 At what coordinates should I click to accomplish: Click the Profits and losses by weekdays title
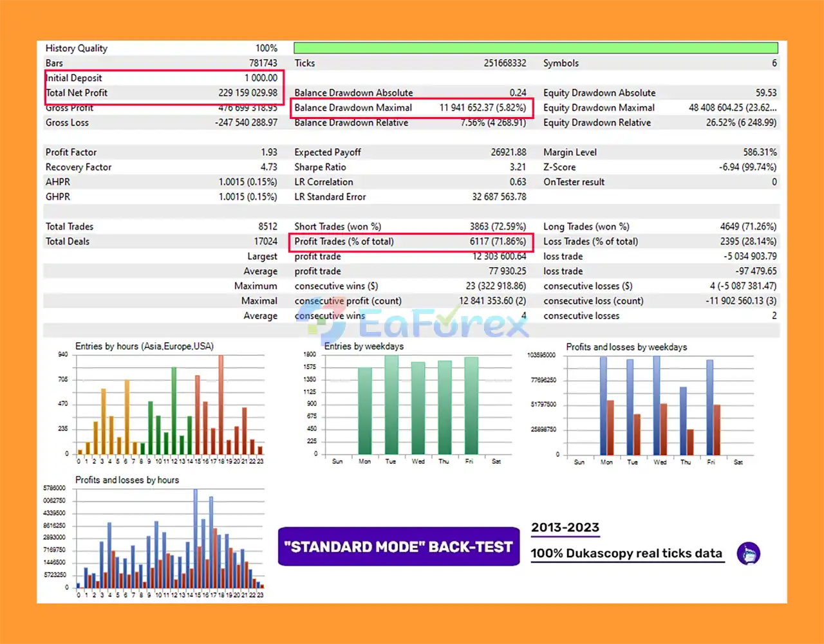point(626,347)
